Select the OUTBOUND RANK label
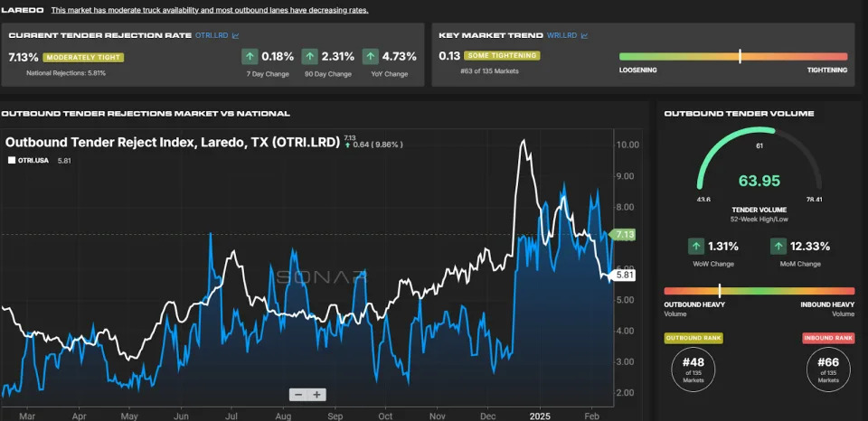 pos(693,338)
